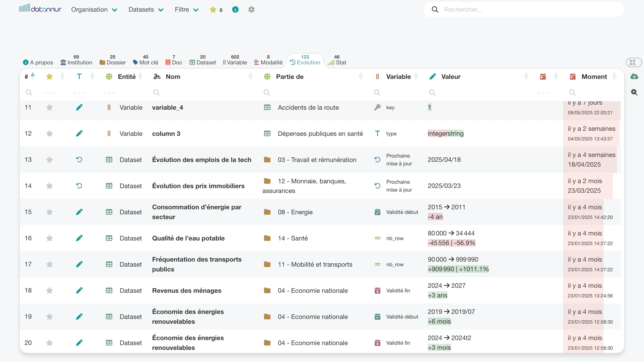The image size is (644, 362).
Task: Click folder icon beside 14 - Santé
Action: [x=267, y=238]
